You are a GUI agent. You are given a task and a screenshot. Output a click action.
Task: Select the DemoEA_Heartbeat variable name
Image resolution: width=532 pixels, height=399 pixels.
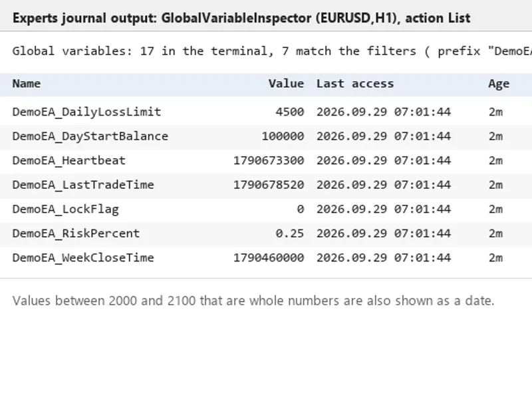69,160
